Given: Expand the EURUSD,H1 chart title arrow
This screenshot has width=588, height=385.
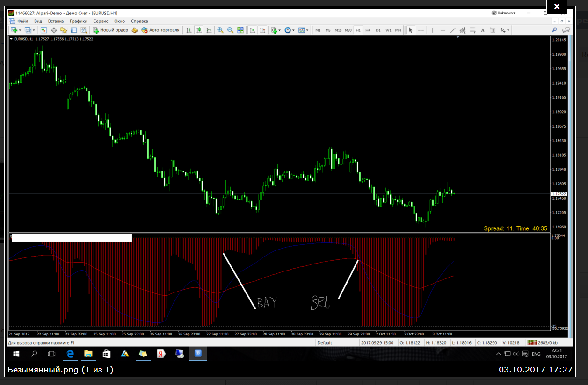Looking at the screenshot, I should point(12,39).
